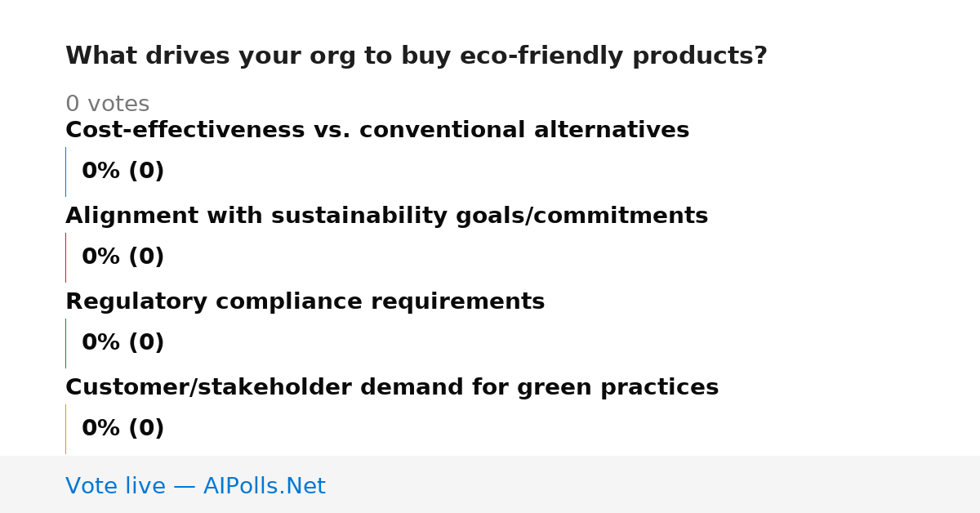
Task: Click the blue result bar for Cost-effectiveness
Action: (65, 172)
